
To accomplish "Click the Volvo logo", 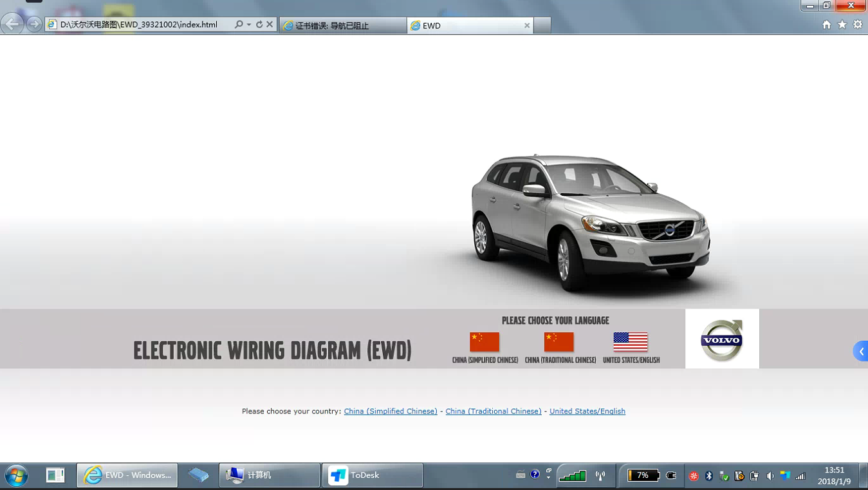I will click(x=722, y=339).
